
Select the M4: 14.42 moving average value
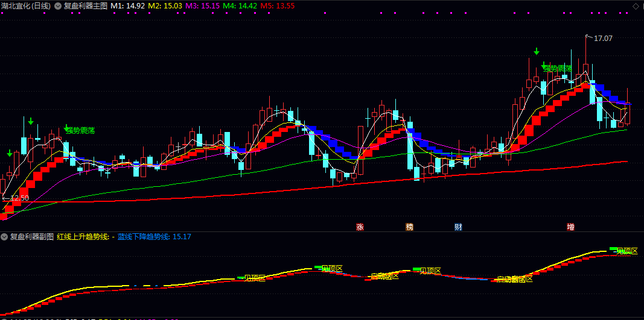(240, 6)
